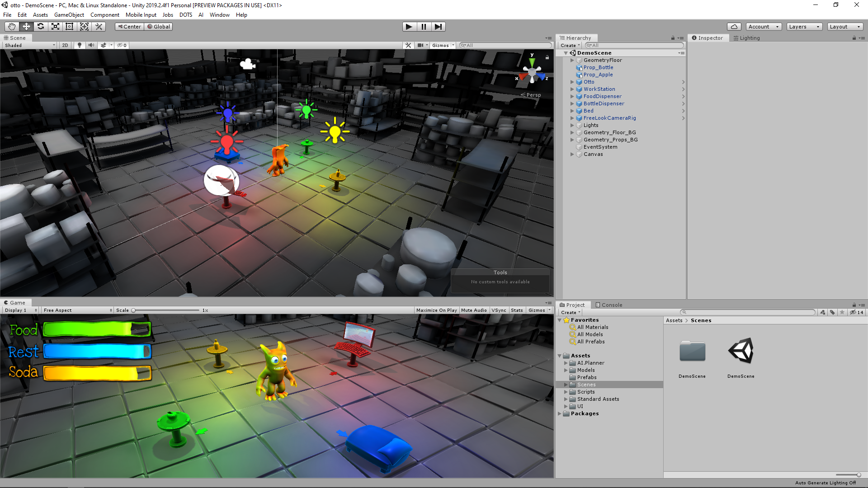This screenshot has width=868, height=488.
Task: Open the custom editor tools button
Action: pyautogui.click(x=99, y=27)
